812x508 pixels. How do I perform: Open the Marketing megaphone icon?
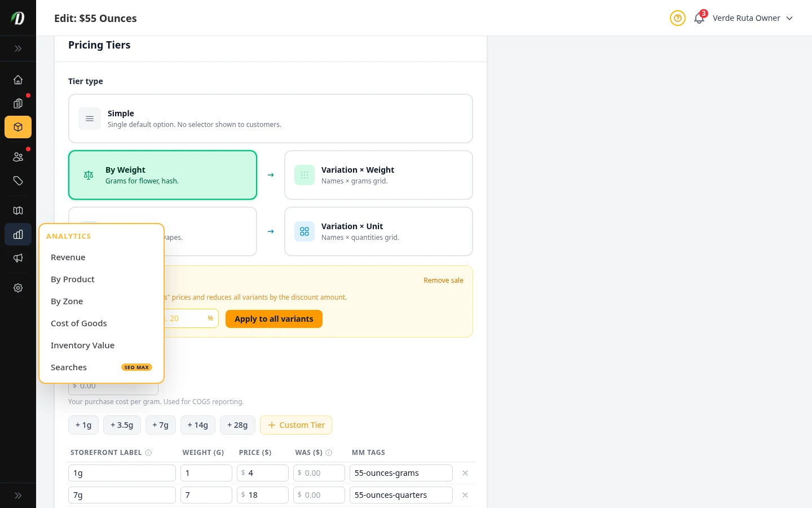point(18,258)
